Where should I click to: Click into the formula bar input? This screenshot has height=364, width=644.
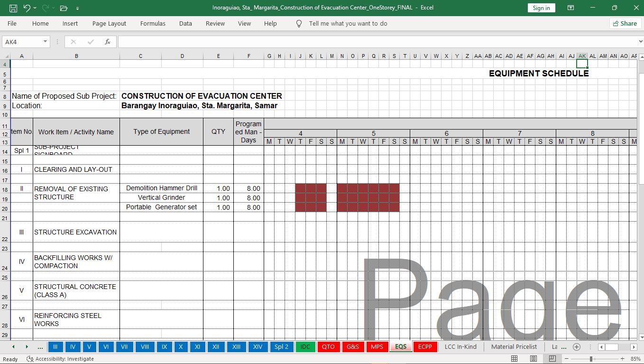point(378,42)
